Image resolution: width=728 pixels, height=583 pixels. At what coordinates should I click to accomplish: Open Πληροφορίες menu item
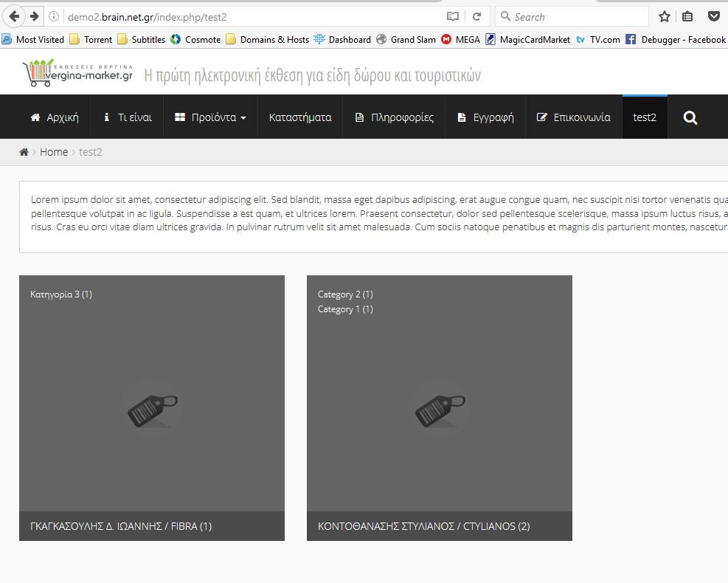click(x=394, y=117)
